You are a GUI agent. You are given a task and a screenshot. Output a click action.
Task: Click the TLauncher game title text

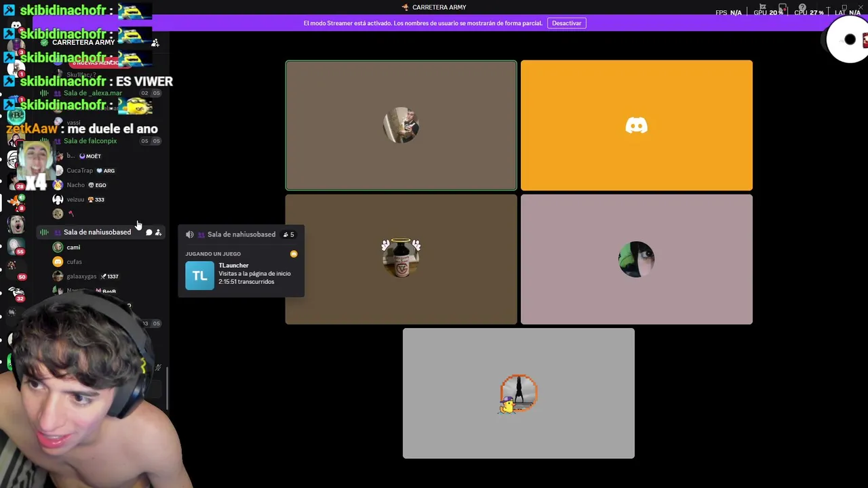(233, 266)
